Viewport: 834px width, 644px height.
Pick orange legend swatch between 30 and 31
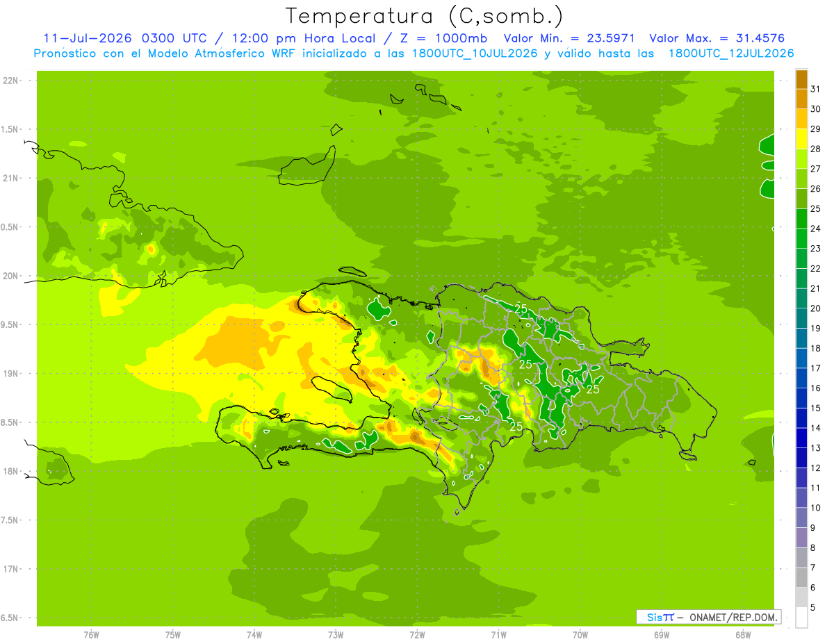[x=801, y=99]
